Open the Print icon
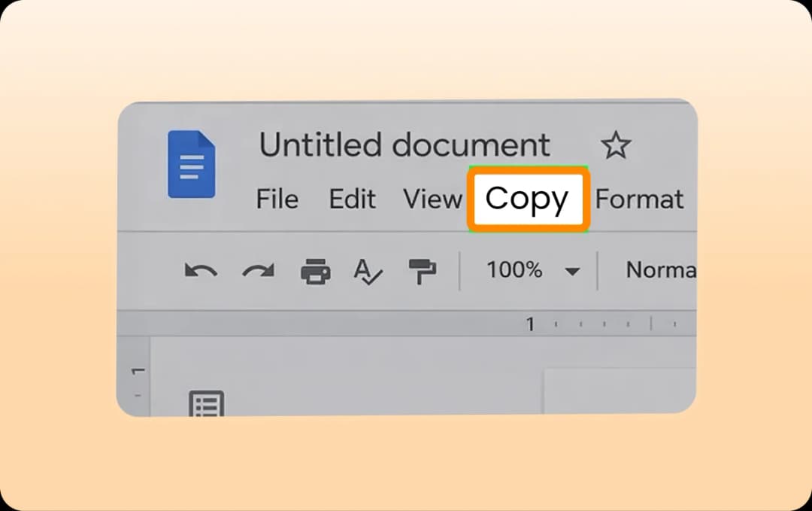 (316, 270)
